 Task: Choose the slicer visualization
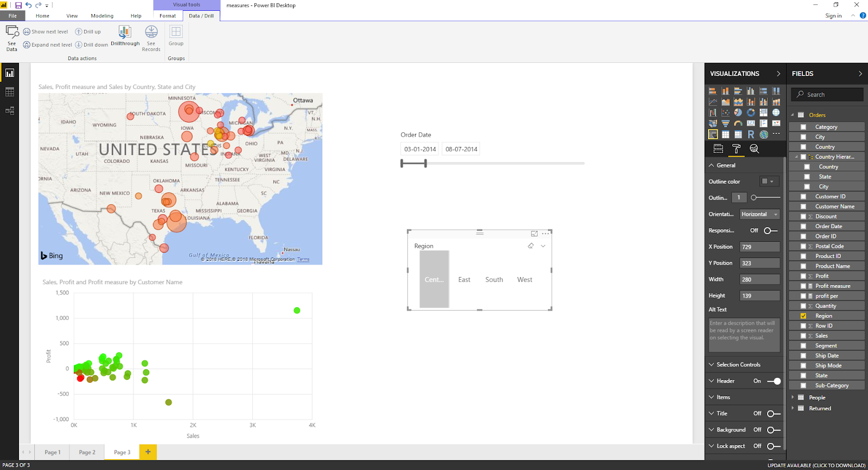point(713,134)
